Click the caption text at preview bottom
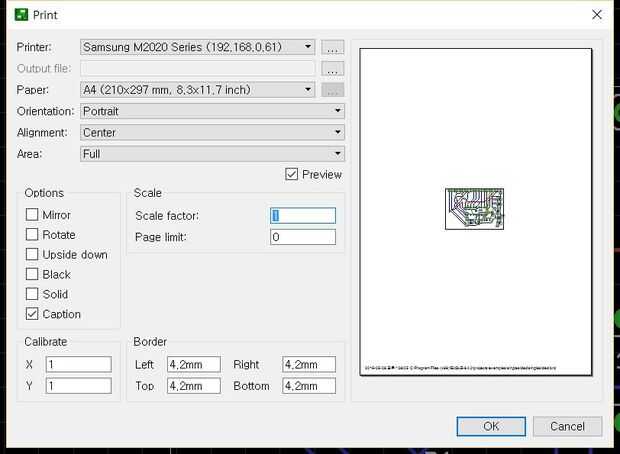 coord(460,368)
